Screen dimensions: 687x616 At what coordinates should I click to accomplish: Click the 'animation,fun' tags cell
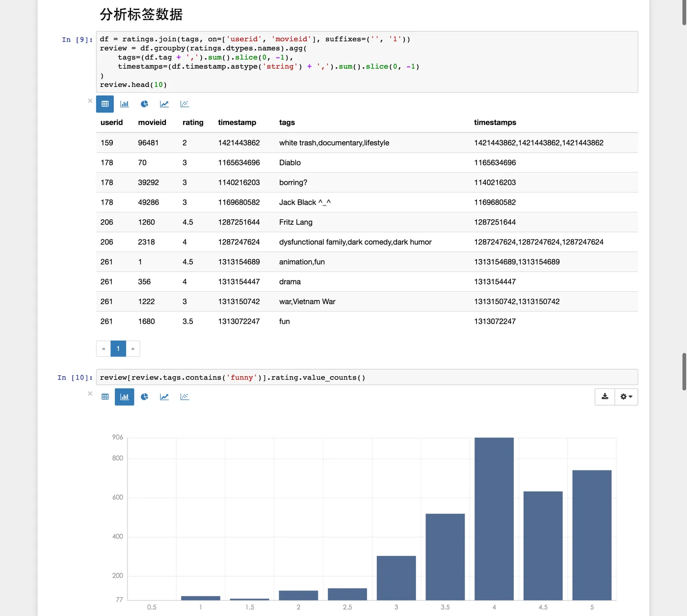click(302, 262)
